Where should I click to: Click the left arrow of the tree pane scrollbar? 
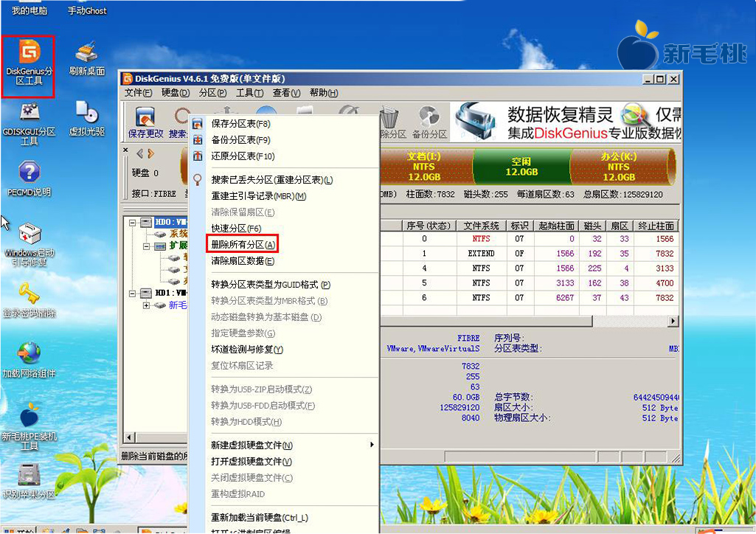(129, 437)
